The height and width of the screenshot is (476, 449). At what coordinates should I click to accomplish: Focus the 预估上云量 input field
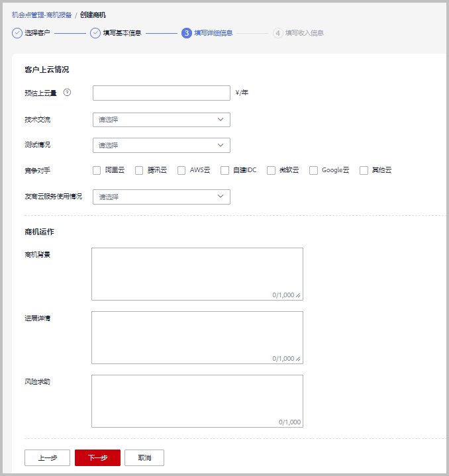click(162, 93)
